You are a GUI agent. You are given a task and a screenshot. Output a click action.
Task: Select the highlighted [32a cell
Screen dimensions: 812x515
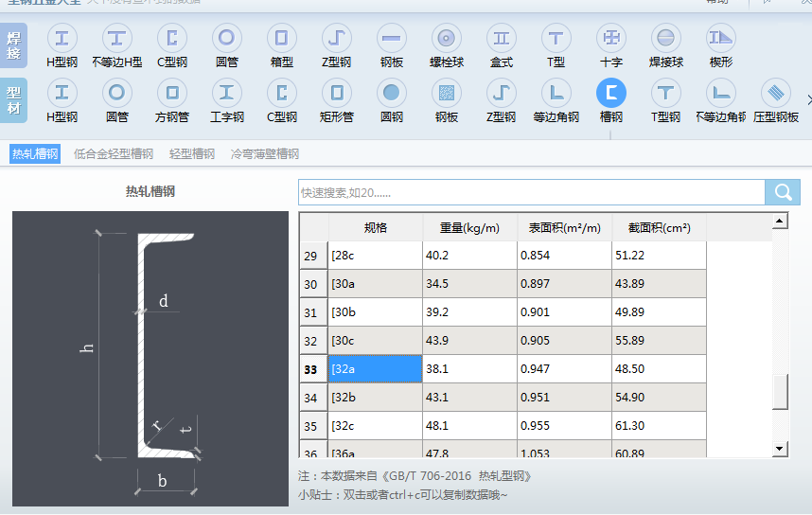375,369
